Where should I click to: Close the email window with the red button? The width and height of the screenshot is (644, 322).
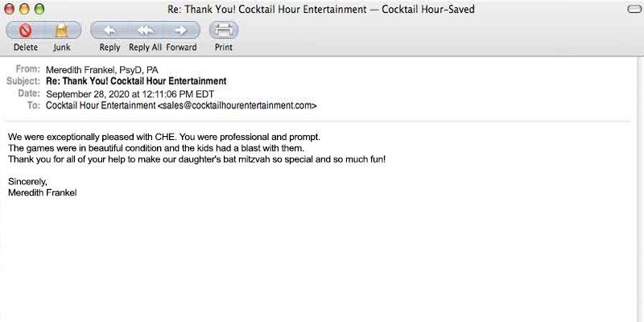[10, 9]
